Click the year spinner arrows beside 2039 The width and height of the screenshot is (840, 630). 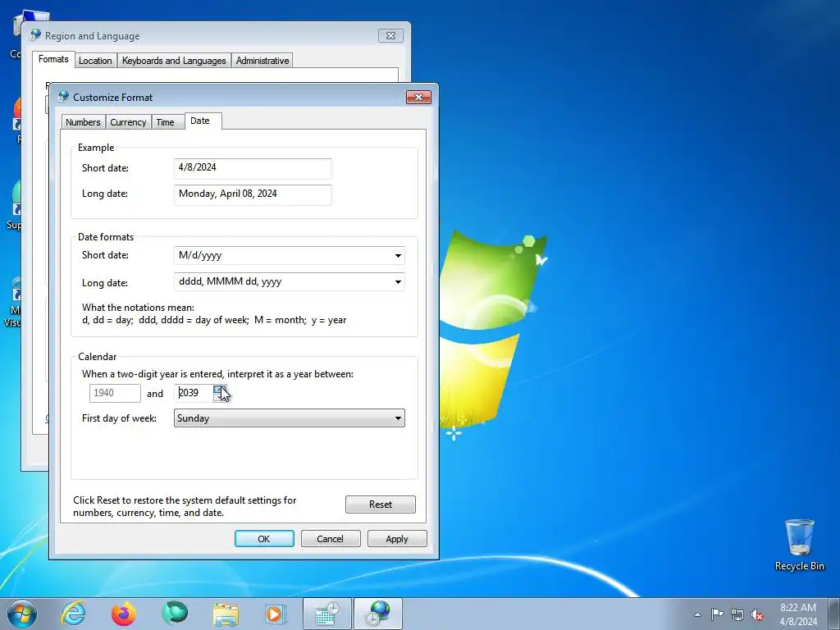click(x=220, y=393)
